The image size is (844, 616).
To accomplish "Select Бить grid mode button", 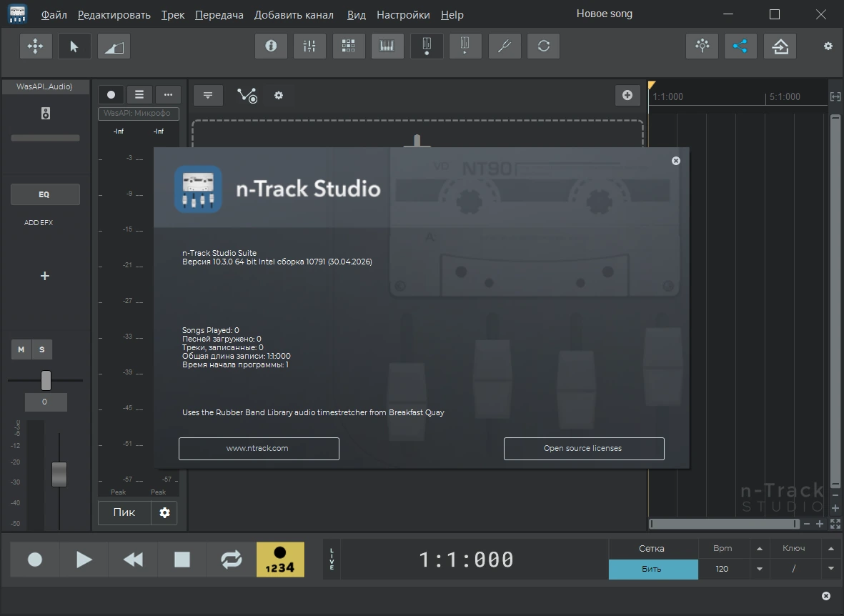I will click(x=653, y=569).
